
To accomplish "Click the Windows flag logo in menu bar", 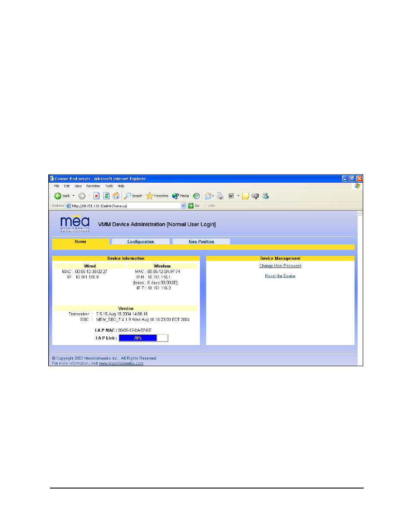I will coord(357,186).
